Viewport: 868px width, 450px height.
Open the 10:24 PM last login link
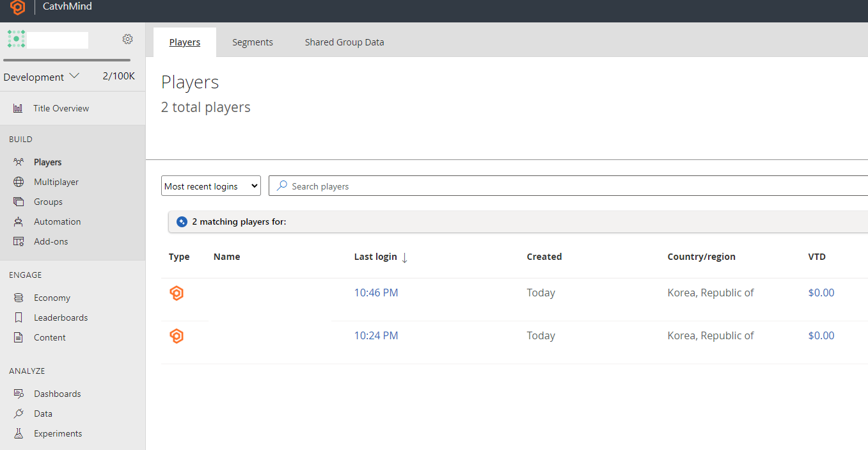(376, 335)
